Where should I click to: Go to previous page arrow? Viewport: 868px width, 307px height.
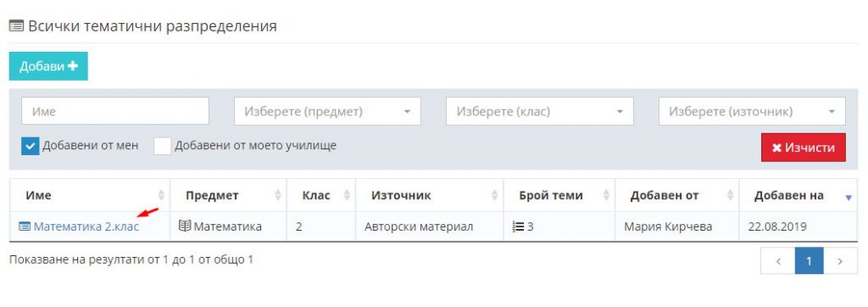[778, 260]
